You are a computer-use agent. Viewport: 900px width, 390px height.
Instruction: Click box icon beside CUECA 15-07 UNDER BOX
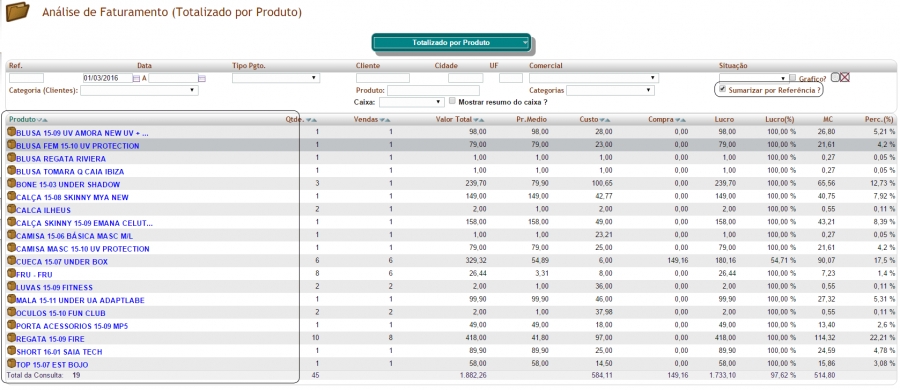point(11,261)
